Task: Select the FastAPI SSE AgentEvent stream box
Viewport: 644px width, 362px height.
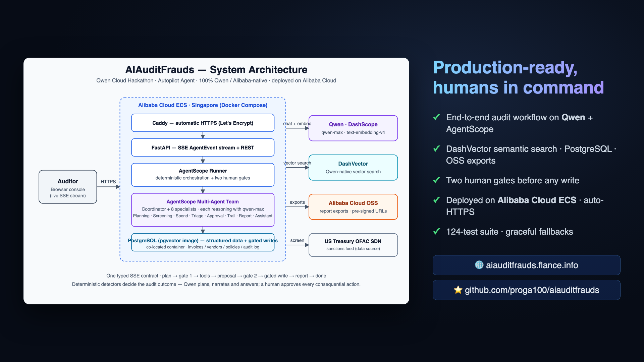Action: point(203,147)
